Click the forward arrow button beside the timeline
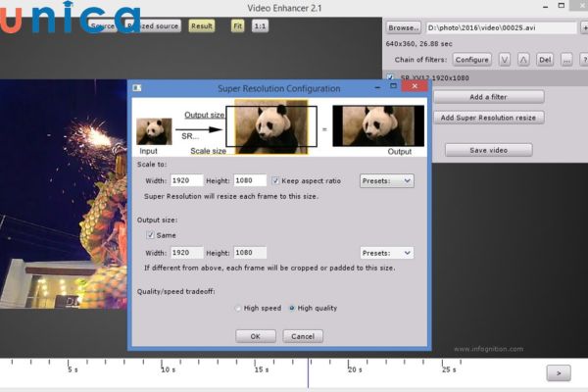The width and height of the screenshot is (588, 392). (559, 372)
